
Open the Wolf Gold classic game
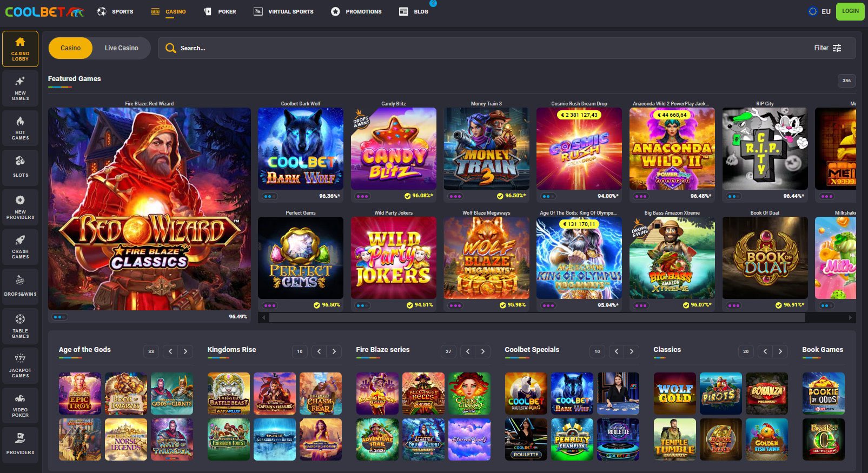tap(675, 394)
